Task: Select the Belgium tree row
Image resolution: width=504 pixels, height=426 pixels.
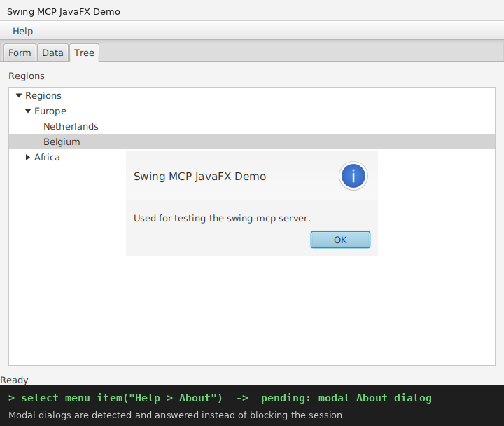Action: [x=252, y=142]
